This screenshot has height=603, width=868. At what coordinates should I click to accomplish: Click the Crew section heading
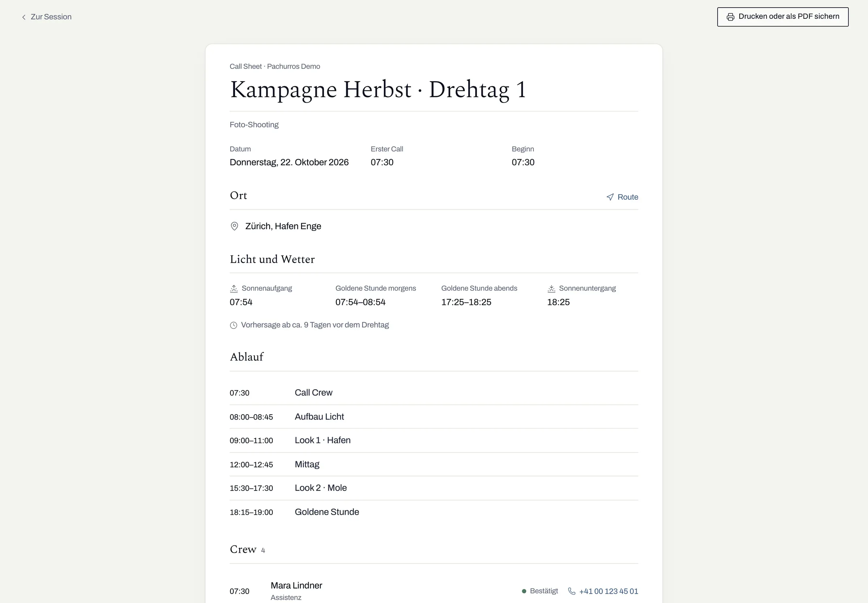point(243,549)
